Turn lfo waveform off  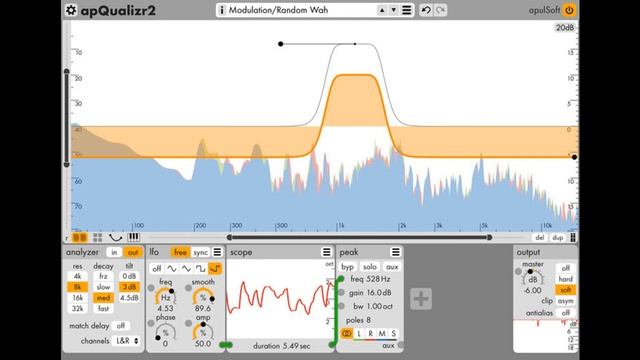(157, 269)
